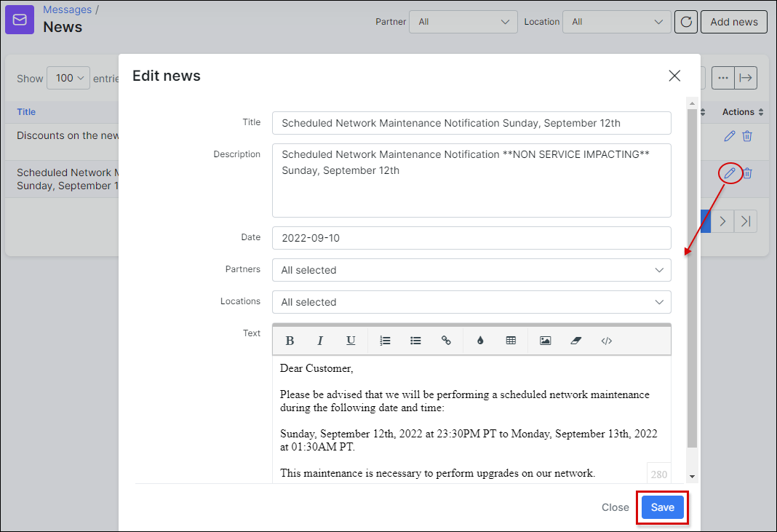The height and width of the screenshot is (532, 777).
Task: Insert an image in the editor
Action: point(545,341)
